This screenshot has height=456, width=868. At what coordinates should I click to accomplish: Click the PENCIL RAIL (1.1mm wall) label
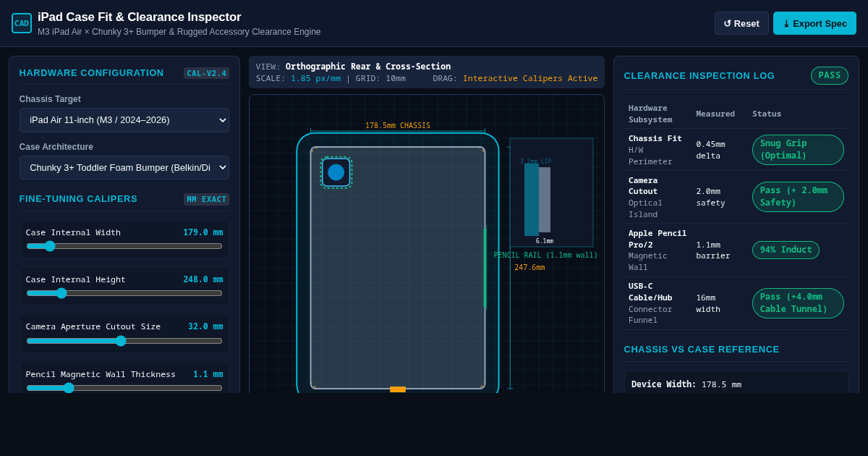[545, 256]
